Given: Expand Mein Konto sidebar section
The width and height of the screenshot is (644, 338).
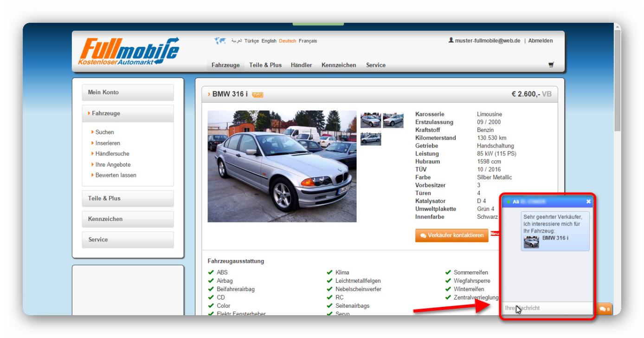Looking at the screenshot, I should click(128, 92).
